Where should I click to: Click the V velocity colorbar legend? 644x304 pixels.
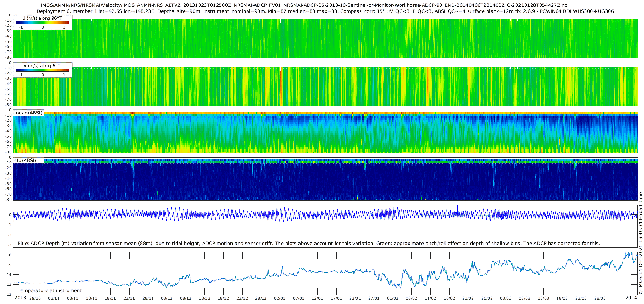coord(42,70)
